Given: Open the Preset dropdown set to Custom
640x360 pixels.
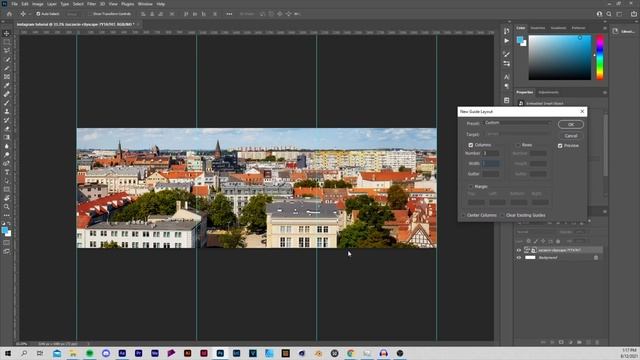Looking at the screenshot, I should (x=517, y=123).
